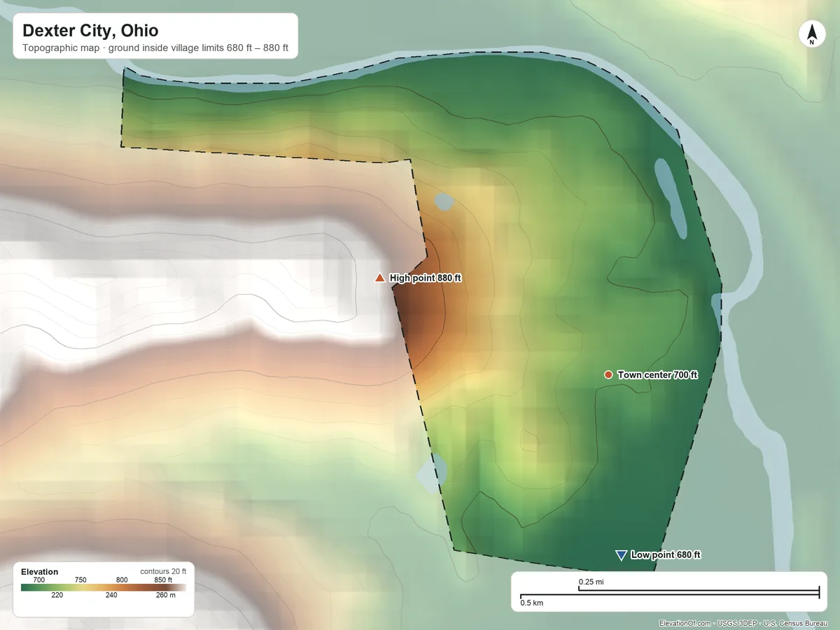The width and height of the screenshot is (840, 630).
Task: Click the small pond north of high point
Action: tap(444, 202)
